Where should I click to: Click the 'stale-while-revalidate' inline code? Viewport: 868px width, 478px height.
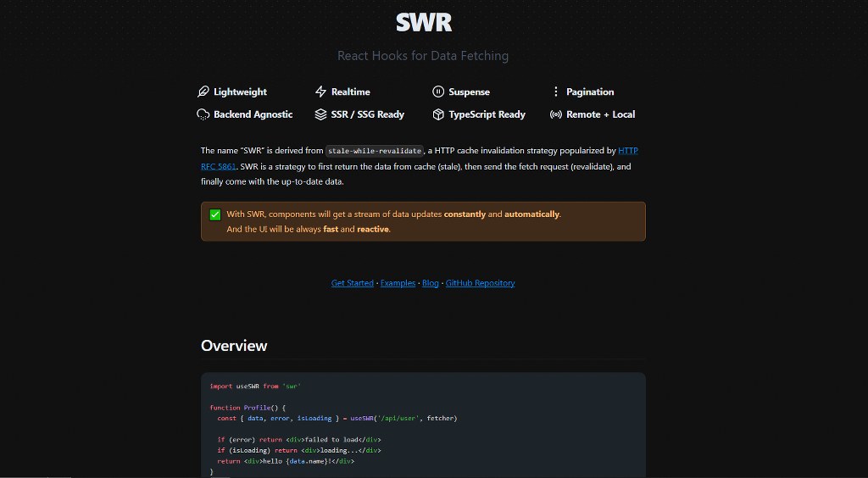tap(375, 151)
